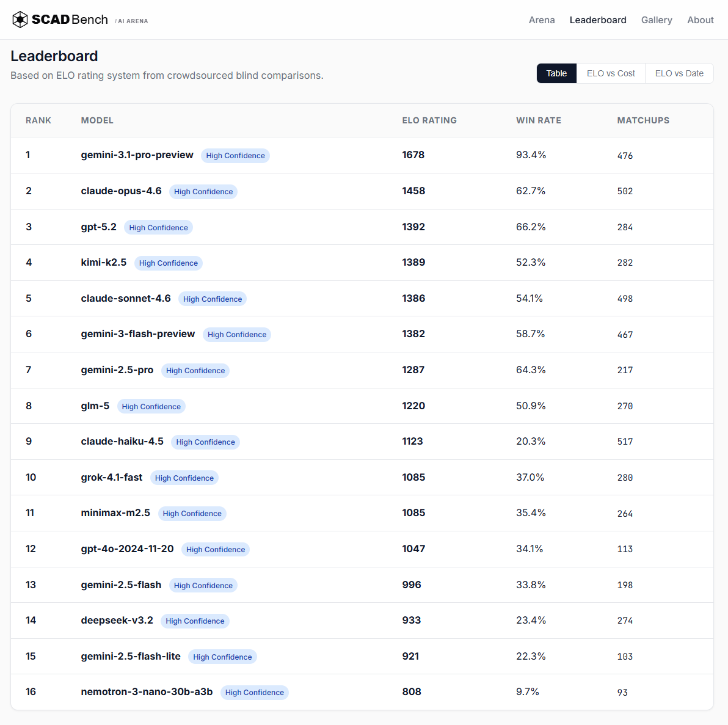Click the MATCHUPS column header
Image resolution: width=728 pixels, height=725 pixels.
642,120
